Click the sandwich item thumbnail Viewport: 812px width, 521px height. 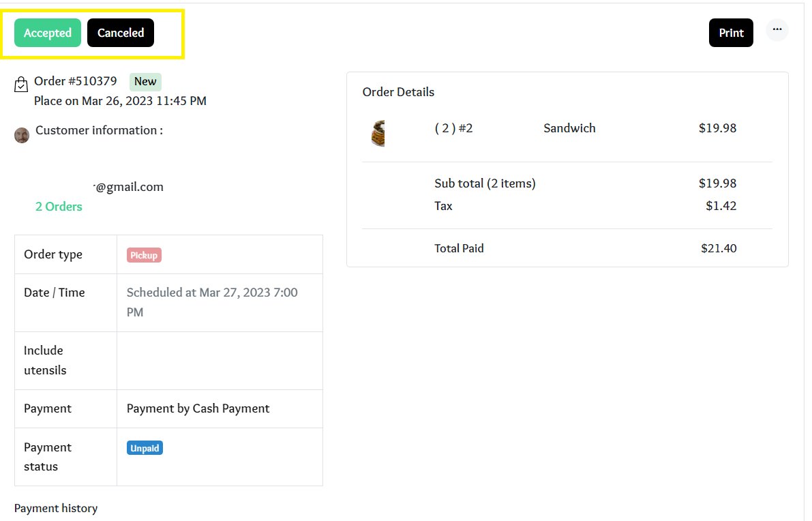tap(378, 133)
